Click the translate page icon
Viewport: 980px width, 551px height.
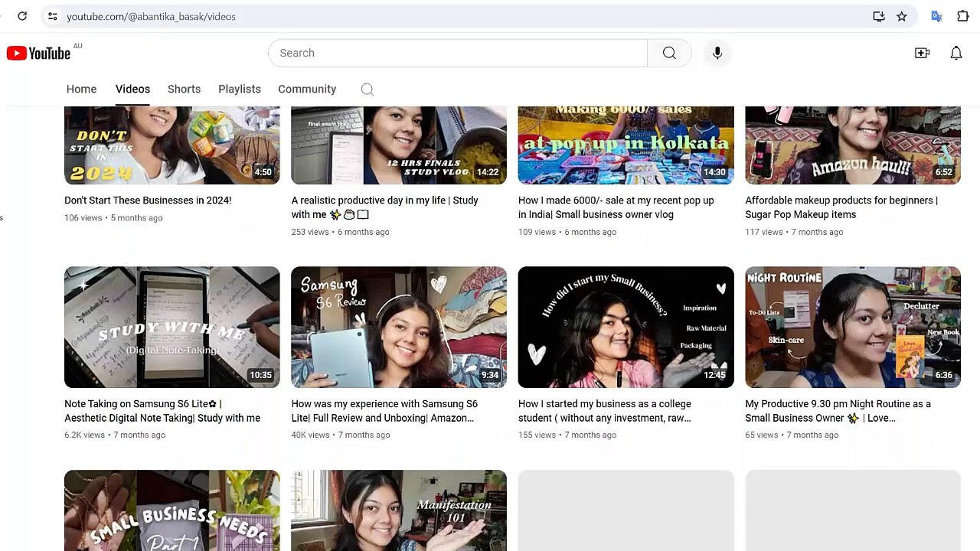click(x=936, y=16)
